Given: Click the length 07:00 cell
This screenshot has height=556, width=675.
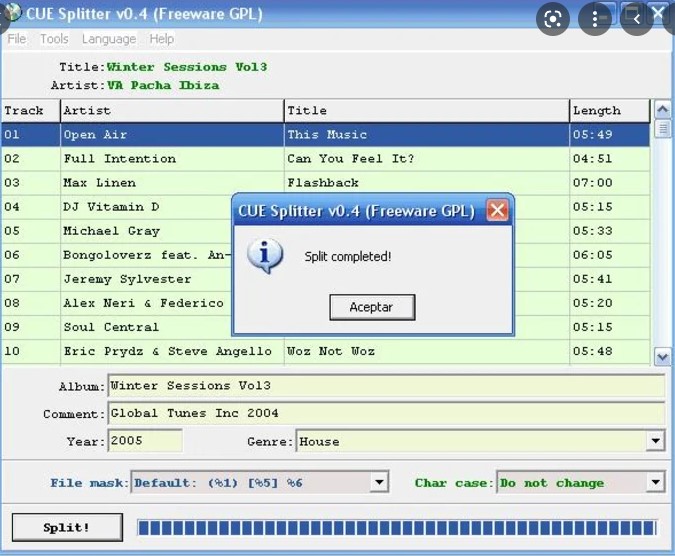Looking at the screenshot, I should 610,183.
